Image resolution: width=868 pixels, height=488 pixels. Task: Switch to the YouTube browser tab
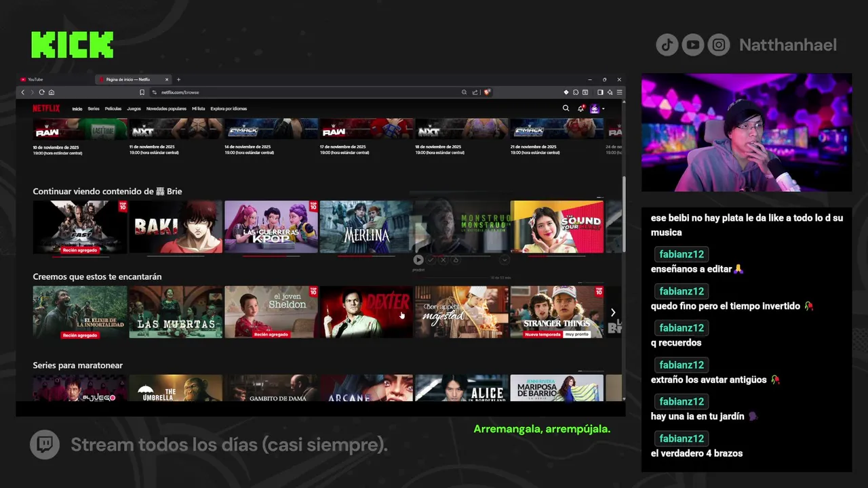(x=56, y=79)
